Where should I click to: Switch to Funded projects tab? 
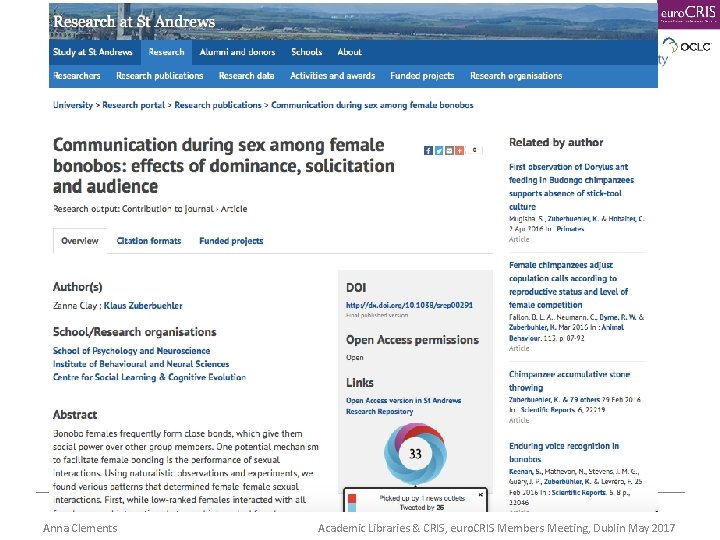231,241
